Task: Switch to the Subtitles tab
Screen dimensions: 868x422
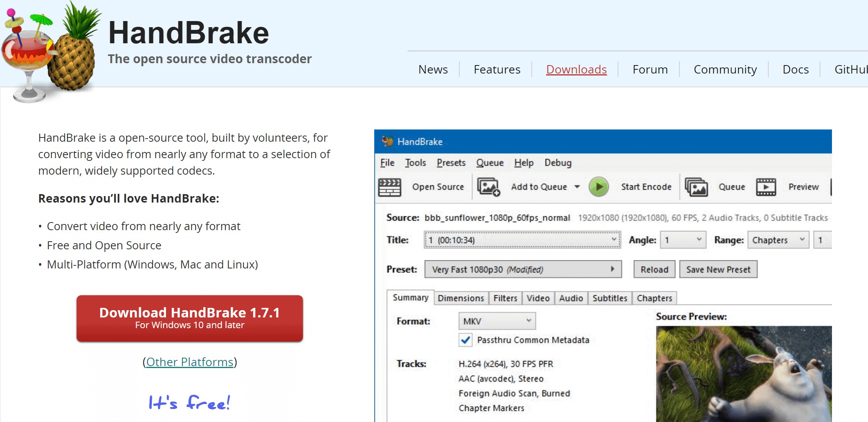Action: tap(610, 298)
